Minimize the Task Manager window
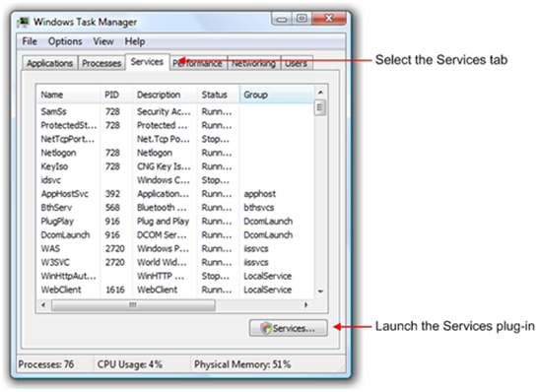 [x=282, y=19]
